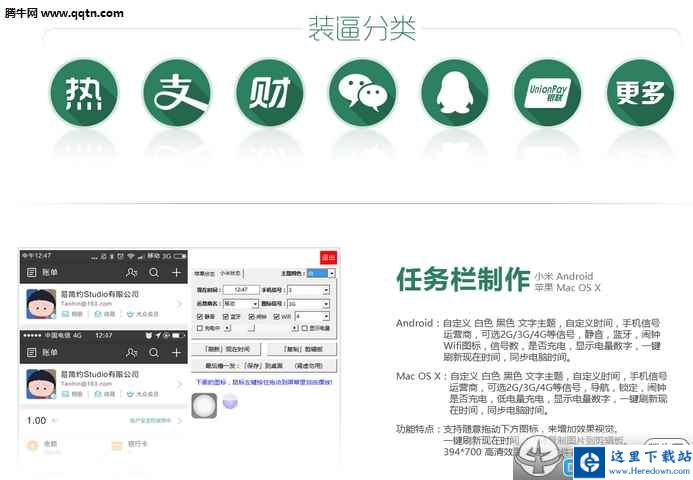693x480 pixels.
Task: Enable the 充电中 charging checkbox
Action: (x=200, y=328)
